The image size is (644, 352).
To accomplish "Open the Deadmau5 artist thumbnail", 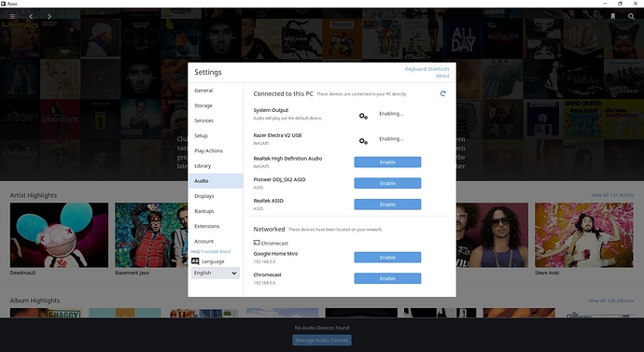I will pyautogui.click(x=59, y=235).
